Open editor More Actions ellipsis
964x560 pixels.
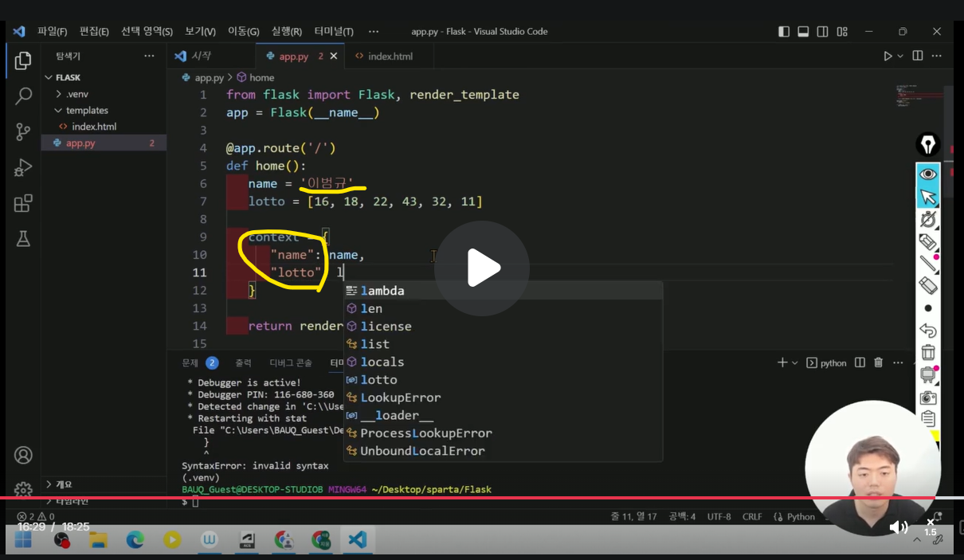[x=938, y=56]
